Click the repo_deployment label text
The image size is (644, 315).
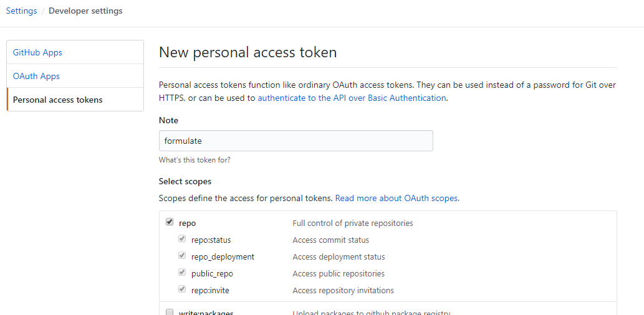(x=223, y=257)
